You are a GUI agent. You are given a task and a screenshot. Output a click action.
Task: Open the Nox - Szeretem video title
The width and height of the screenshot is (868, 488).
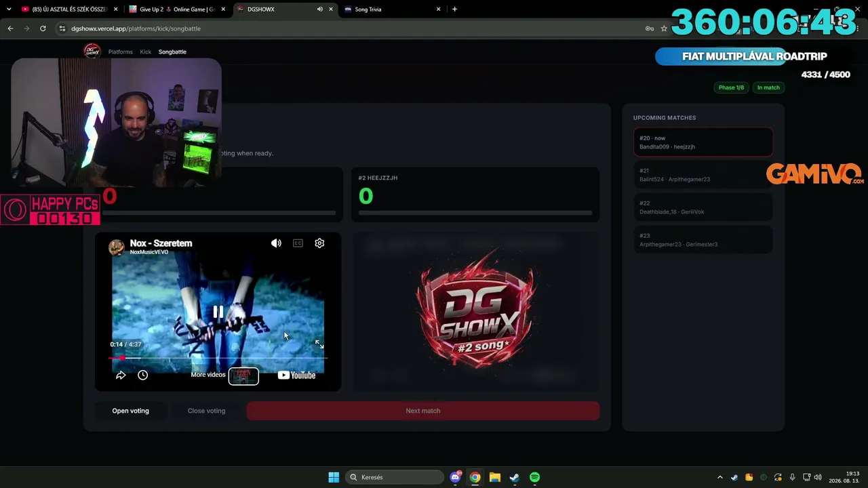[x=161, y=243]
